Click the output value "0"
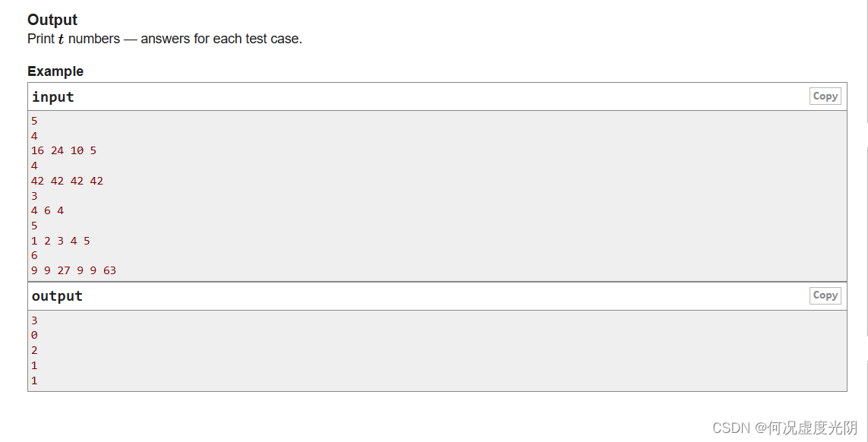Screen dimensions: 868x442 pyautogui.click(x=34, y=335)
